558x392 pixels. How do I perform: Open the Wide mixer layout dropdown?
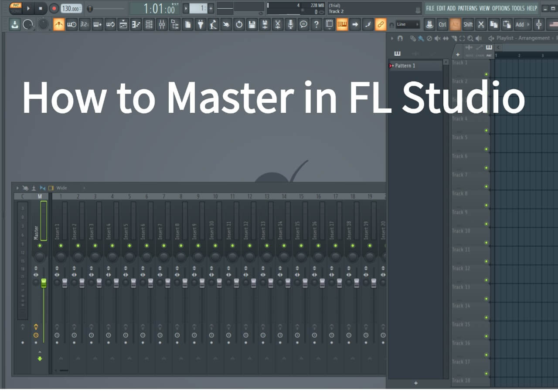click(x=61, y=188)
